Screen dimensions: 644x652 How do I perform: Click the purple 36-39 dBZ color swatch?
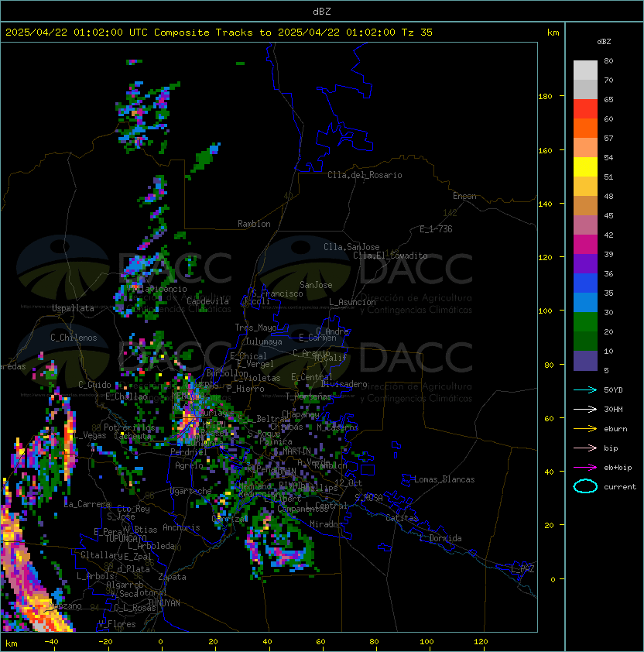pos(585,264)
